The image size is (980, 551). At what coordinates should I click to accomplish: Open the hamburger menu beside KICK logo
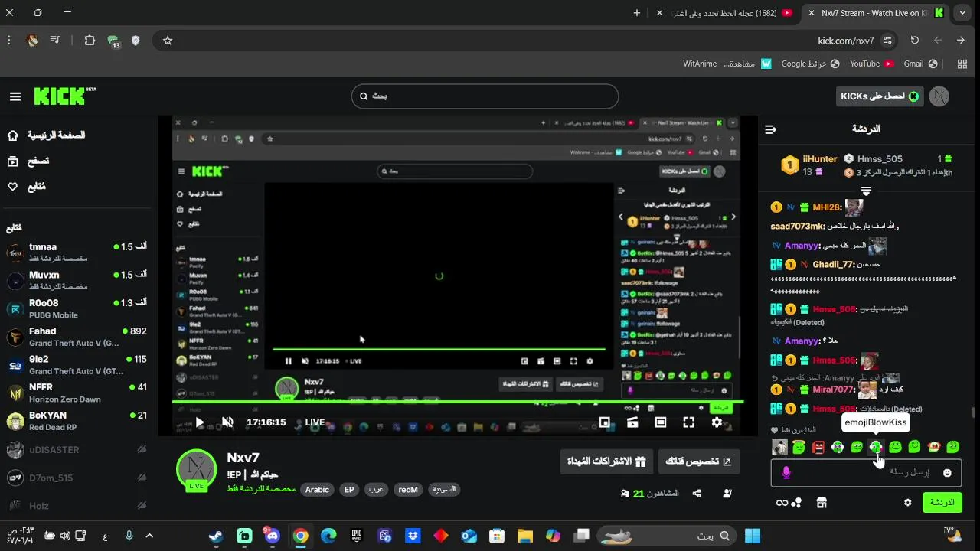[x=15, y=96]
